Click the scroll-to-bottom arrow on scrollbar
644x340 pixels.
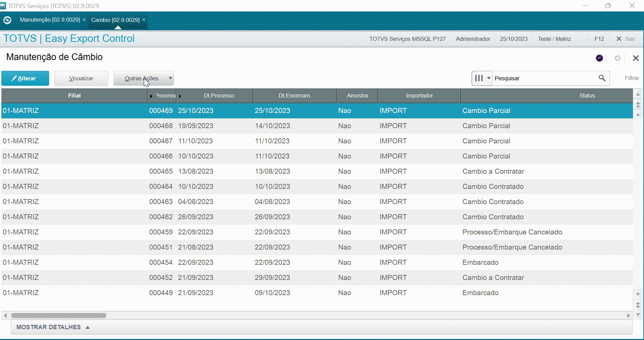pyautogui.click(x=638, y=315)
